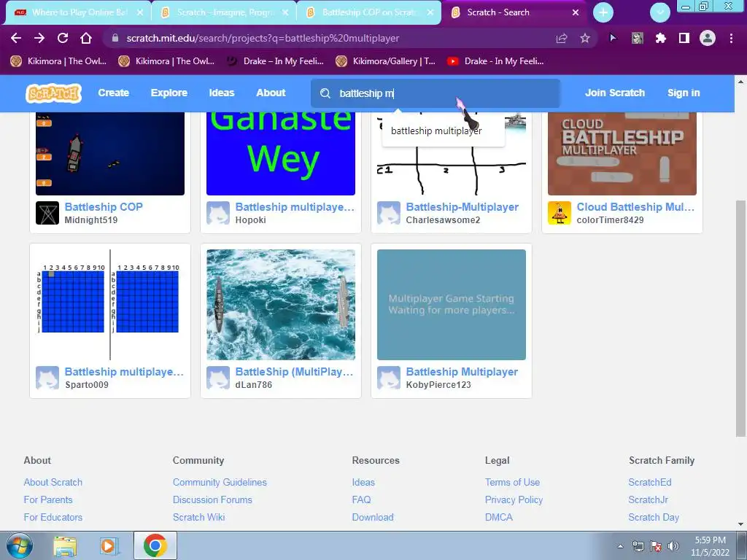
Task: Open the first Kikimora | The Owl bookmark
Action: click(x=58, y=61)
